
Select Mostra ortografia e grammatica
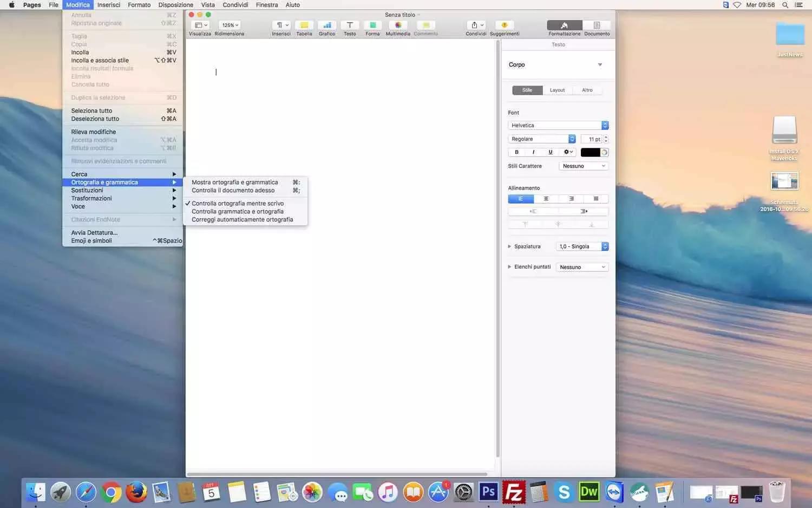234,182
